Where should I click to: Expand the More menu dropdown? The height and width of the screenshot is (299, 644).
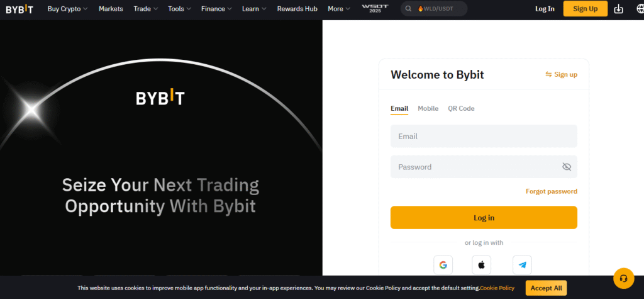tap(340, 9)
